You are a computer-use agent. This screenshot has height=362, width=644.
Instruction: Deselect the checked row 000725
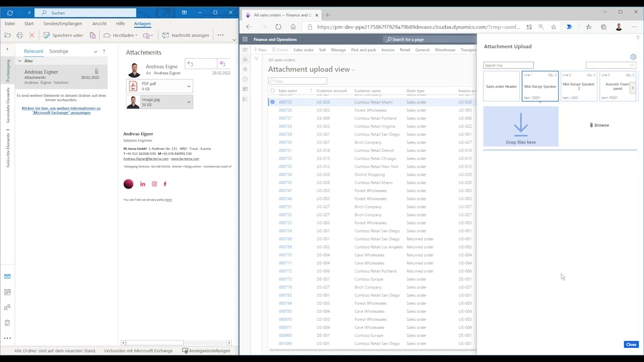[x=273, y=102]
